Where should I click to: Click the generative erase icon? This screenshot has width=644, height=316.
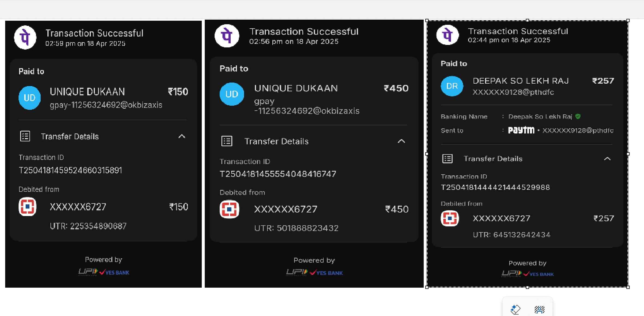[516, 310]
